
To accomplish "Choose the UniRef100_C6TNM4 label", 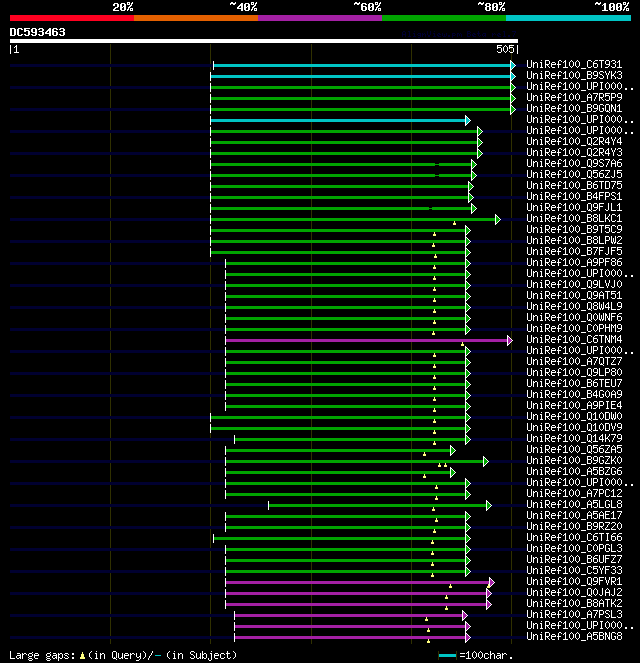I will [x=574, y=339].
